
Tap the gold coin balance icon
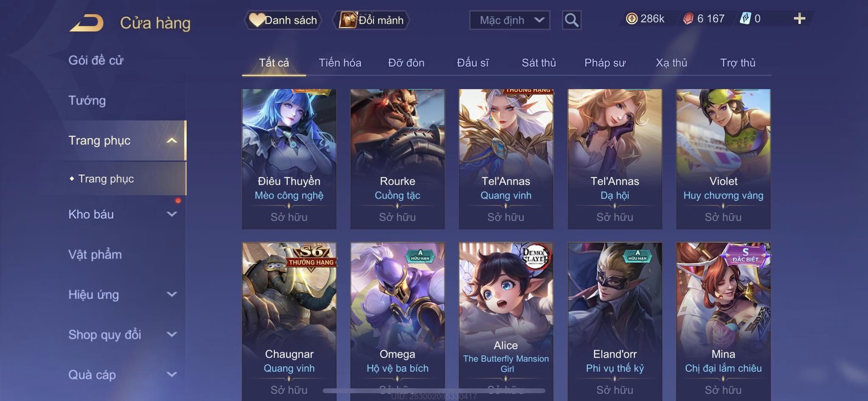[632, 19]
